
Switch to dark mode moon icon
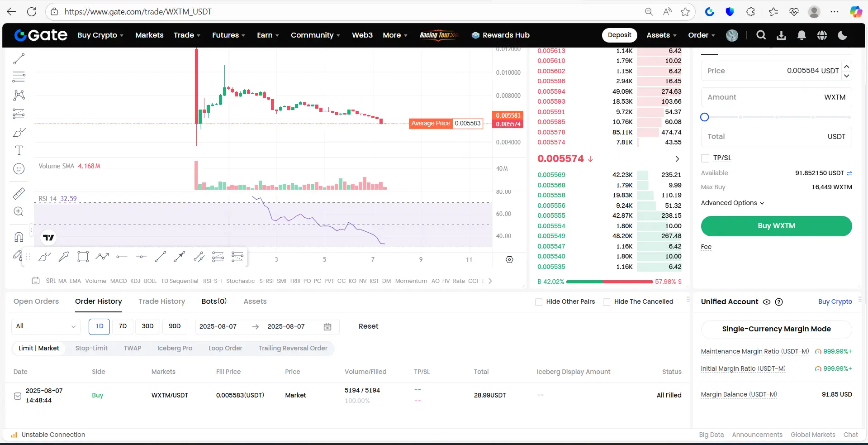pos(842,35)
